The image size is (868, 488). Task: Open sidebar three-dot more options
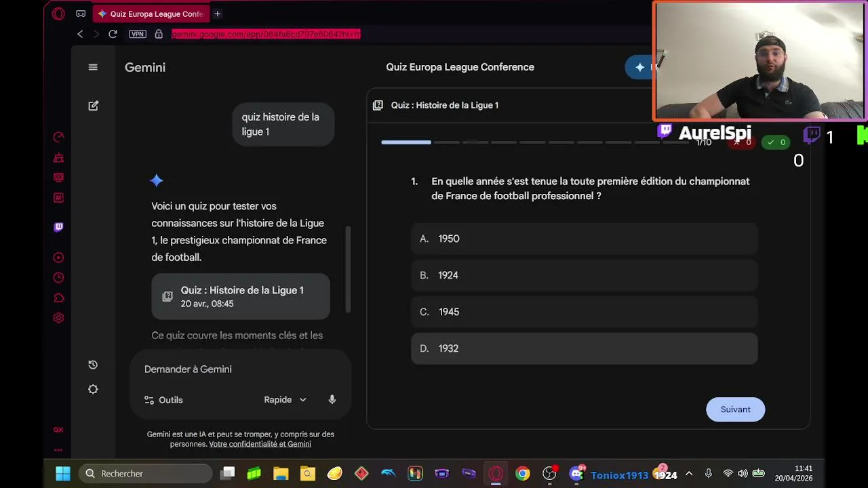[x=58, y=449]
